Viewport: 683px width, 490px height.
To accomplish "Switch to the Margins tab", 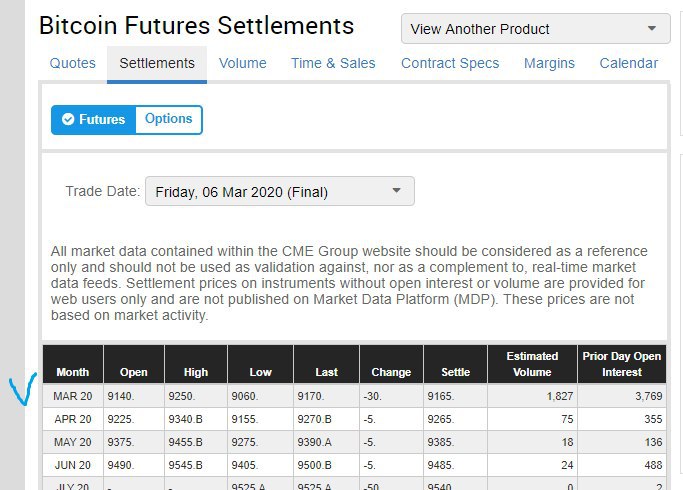I will click(549, 63).
